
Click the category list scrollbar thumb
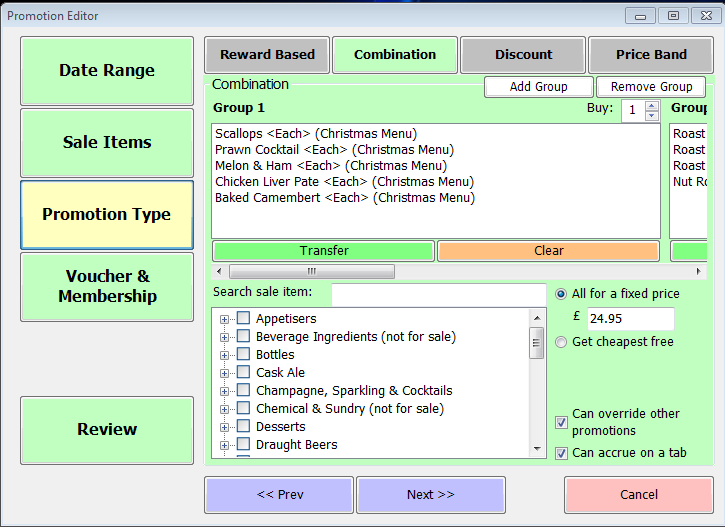click(x=537, y=343)
